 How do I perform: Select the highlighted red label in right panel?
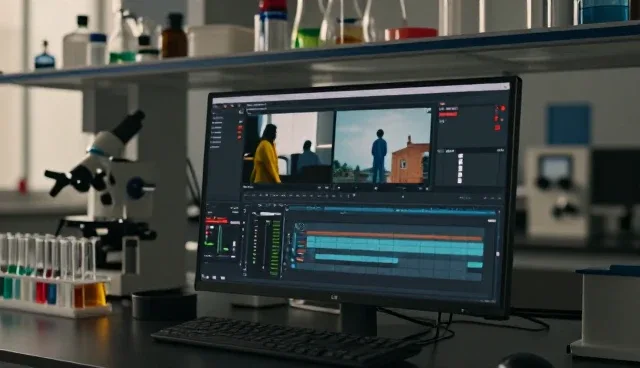click(x=448, y=114)
